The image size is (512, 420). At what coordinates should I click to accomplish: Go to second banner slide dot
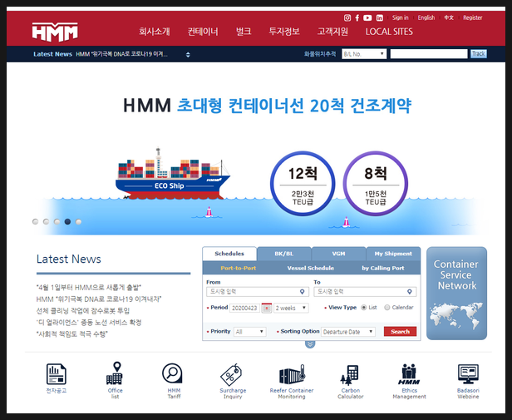[x=46, y=222]
